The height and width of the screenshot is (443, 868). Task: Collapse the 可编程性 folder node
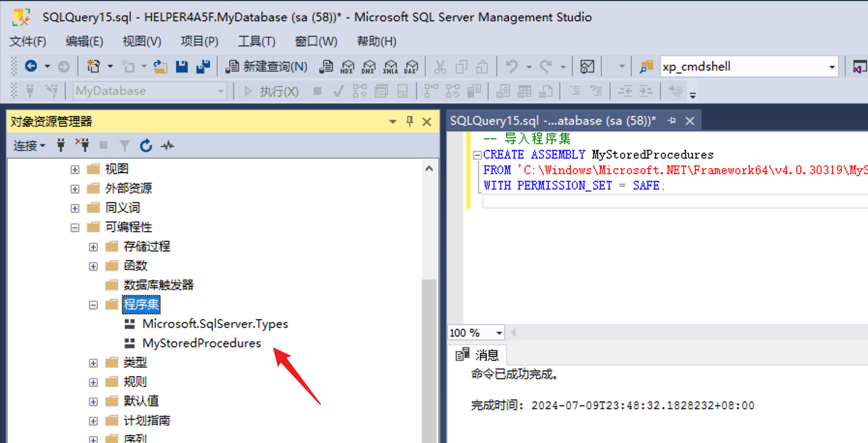75,227
